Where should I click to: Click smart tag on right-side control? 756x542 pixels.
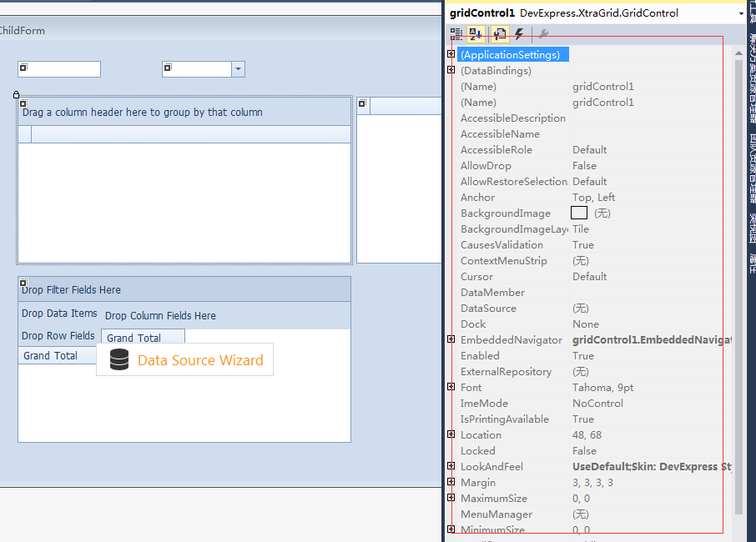coord(363,104)
